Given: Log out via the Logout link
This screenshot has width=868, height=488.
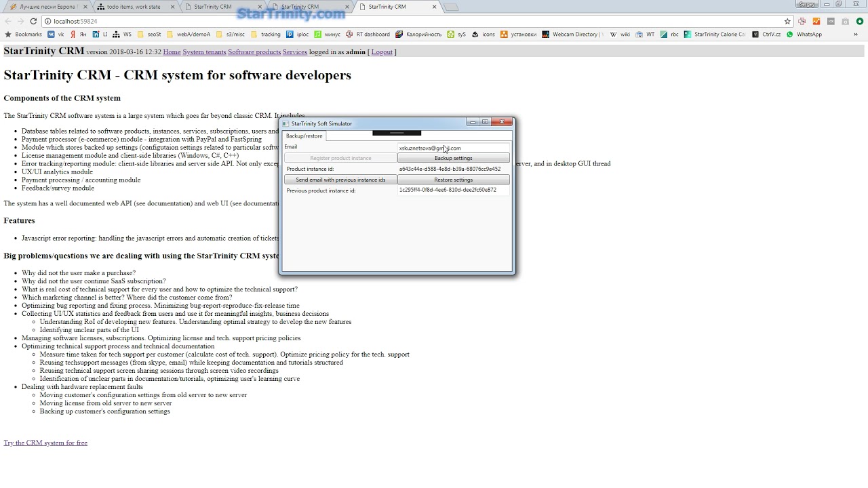Looking at the screenshot, I should click(382, 52).
